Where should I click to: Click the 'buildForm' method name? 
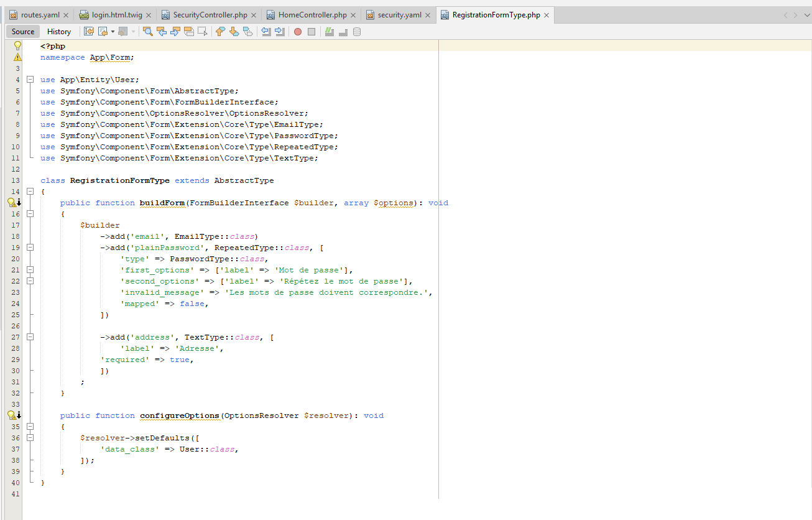[162, 203]
